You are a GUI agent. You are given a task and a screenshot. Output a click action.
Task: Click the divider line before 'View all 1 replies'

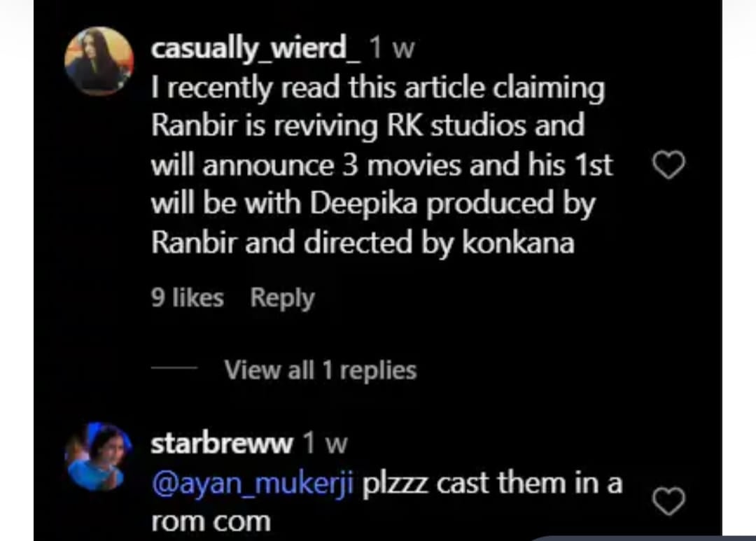(x=174, y=368)
